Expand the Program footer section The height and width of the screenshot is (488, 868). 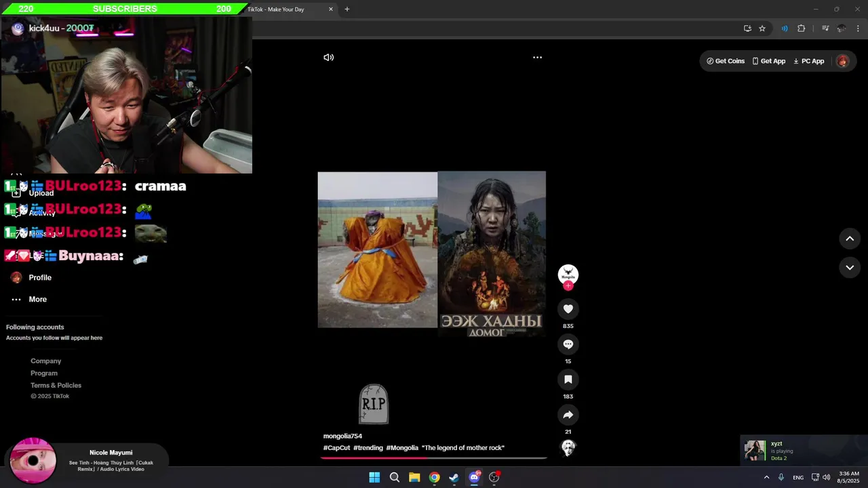[44, 373]
